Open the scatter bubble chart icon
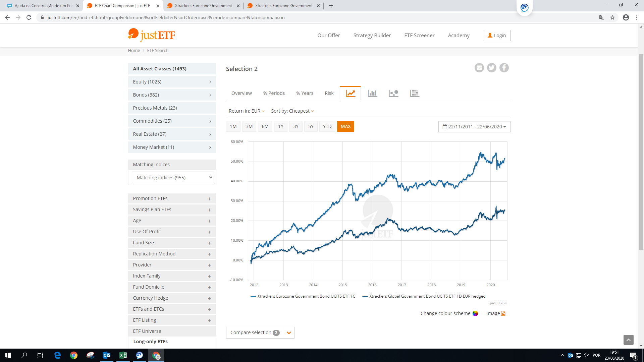 (x=393, y=93)
